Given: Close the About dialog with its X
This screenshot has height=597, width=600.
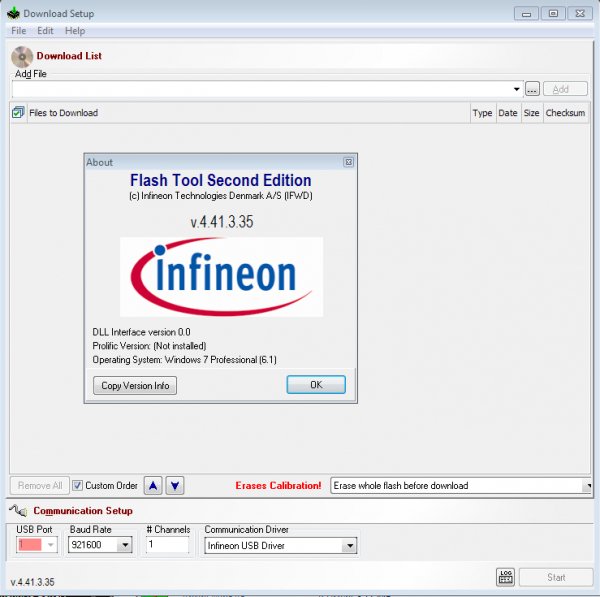Looking at the screenshot, I should pyautogui.click(x=348, y=162).
